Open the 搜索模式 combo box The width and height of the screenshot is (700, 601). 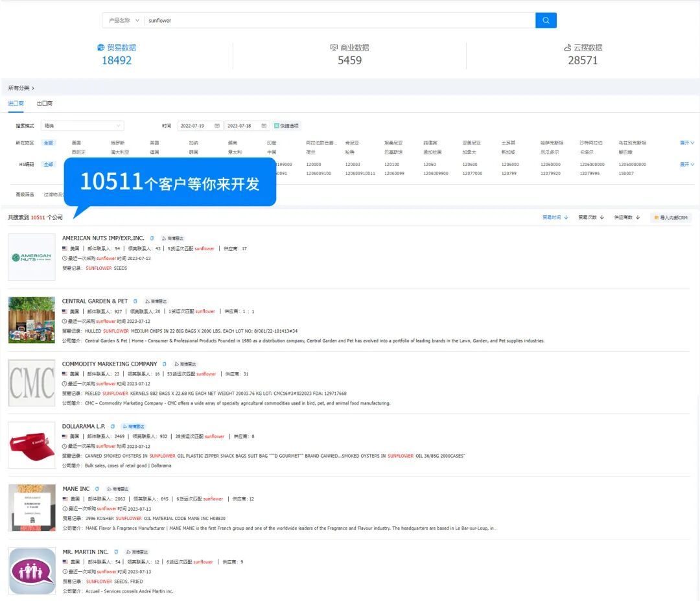tap(82, 126)
